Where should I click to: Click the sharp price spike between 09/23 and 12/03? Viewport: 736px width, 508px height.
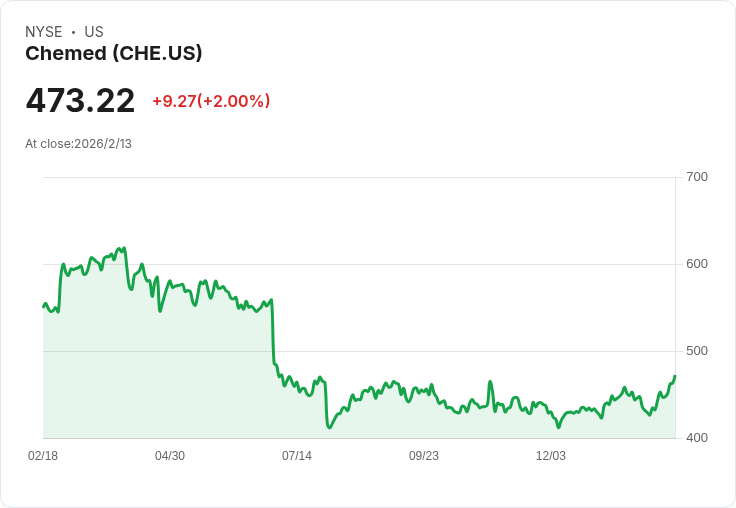pos(490,381)
